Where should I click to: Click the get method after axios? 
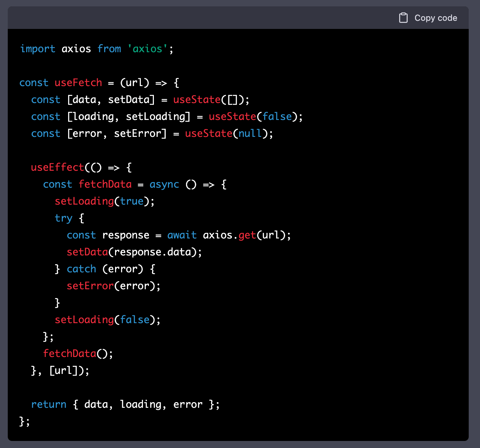click(x=247, y=235)
